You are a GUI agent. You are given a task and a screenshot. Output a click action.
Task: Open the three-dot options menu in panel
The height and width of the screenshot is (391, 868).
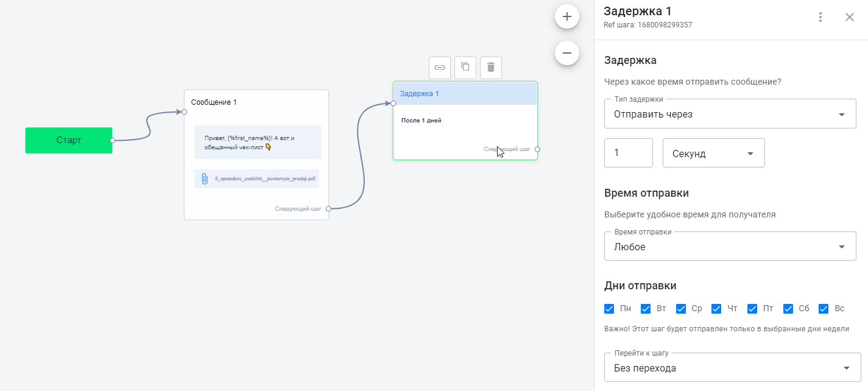[820, 17]
